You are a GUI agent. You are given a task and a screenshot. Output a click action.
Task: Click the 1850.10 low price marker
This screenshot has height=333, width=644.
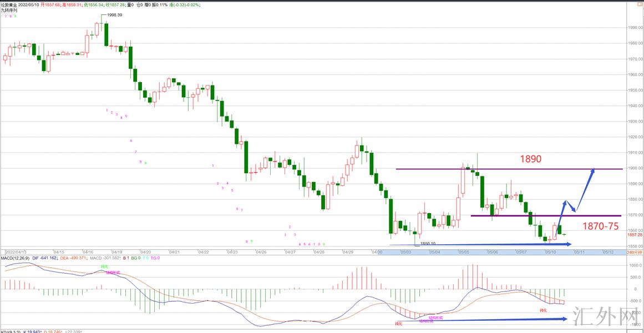428,243
